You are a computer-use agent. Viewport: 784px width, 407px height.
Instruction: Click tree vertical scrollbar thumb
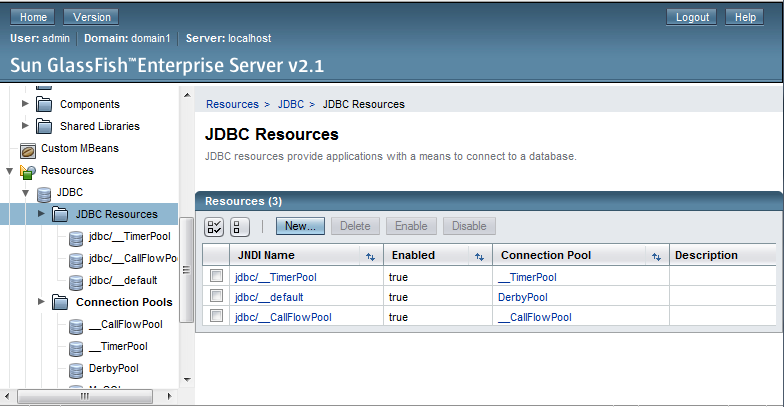(x=186, y=270)
